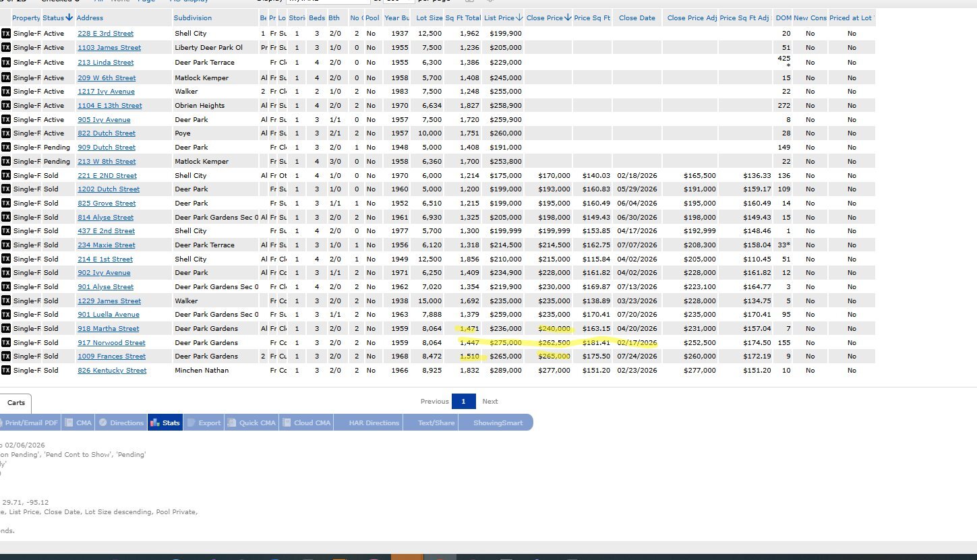Select the TX icon on 213 Linda Street row
The image size is (977, 560).
coord(6,62)
